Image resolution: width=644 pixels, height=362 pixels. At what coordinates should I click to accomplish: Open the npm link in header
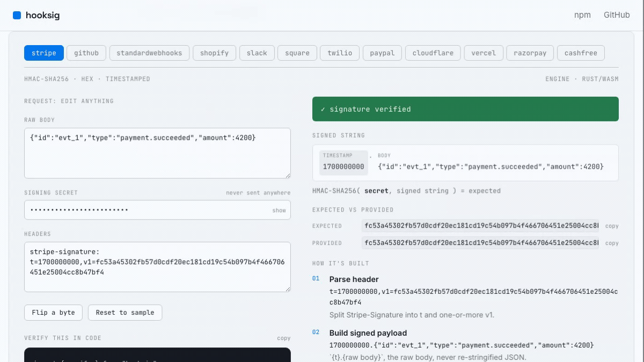tap(582, 15)
